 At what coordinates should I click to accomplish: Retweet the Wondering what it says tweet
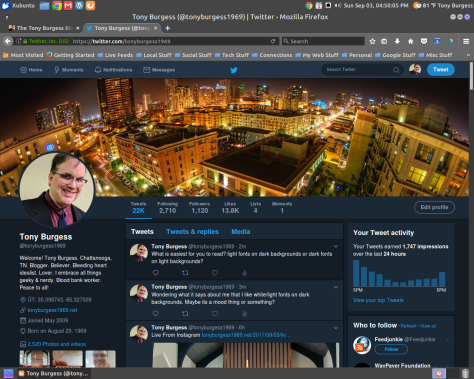(x=185, y=313)
